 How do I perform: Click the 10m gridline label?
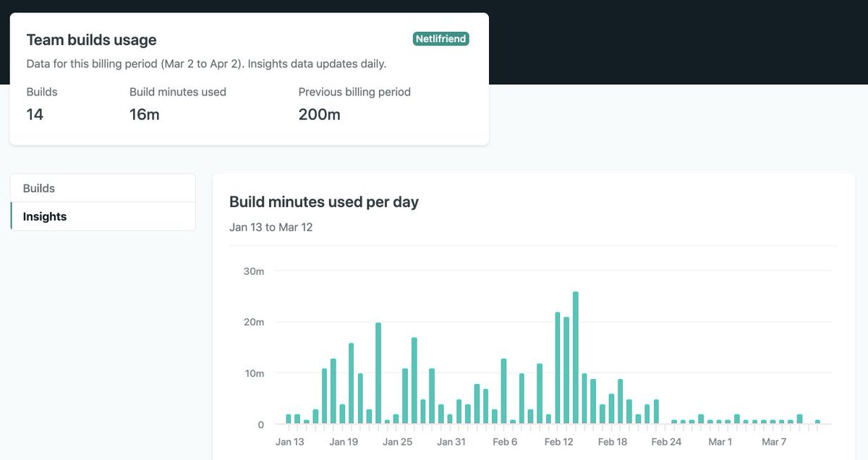pyautogui.click(x=255, y=373)
